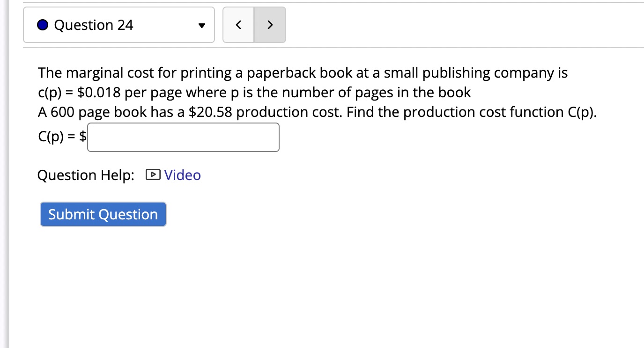This screenshot has height=348, width=644.
Task: Click the question status indicator dot
Action: (x=43, y=25)
